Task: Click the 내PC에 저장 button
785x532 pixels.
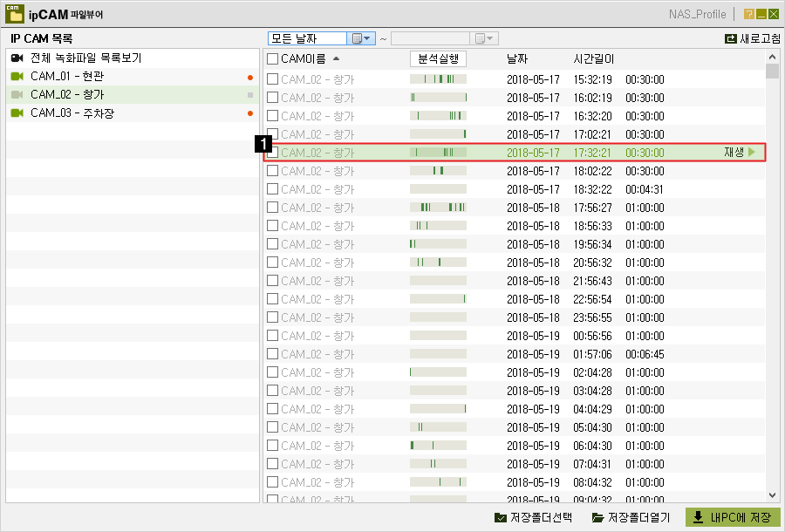Action: (733, 517)
